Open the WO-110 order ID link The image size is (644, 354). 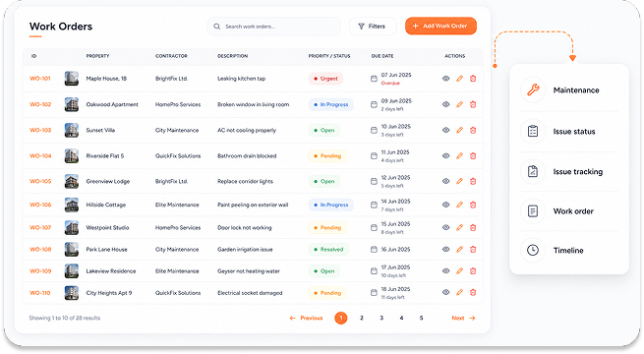(x=40, y=293)
